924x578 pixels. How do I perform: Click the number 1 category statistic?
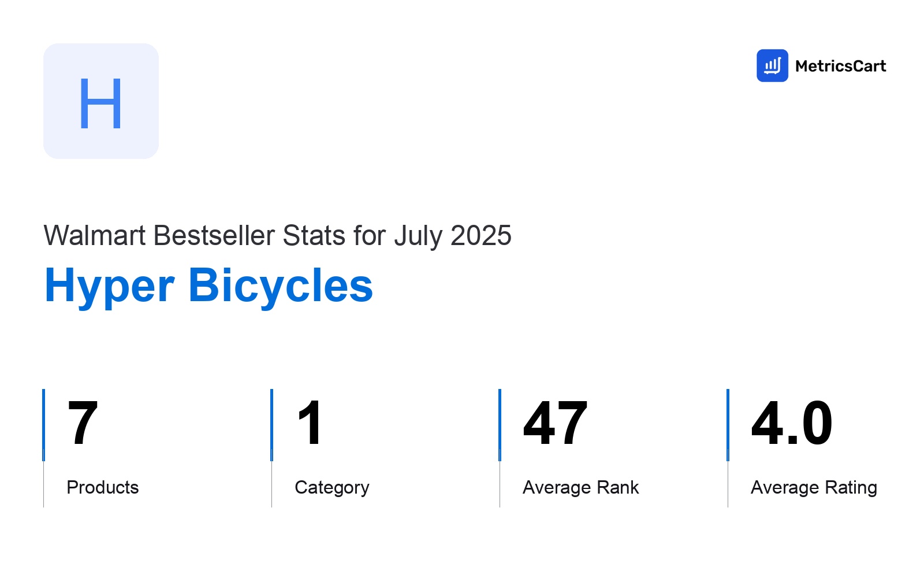coord(310,424)
